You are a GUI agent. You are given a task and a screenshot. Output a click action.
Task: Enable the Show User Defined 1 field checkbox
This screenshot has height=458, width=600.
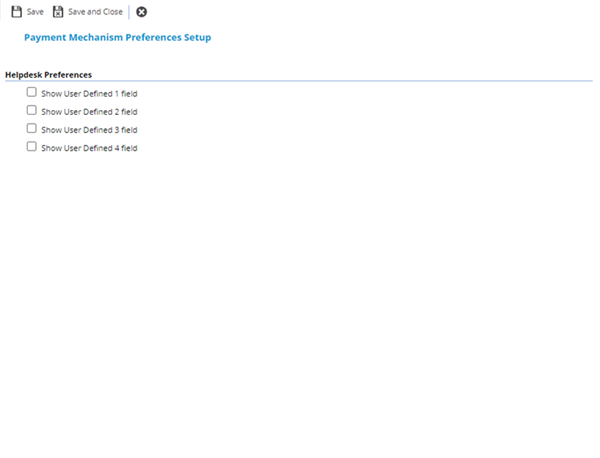coord(31,92)
